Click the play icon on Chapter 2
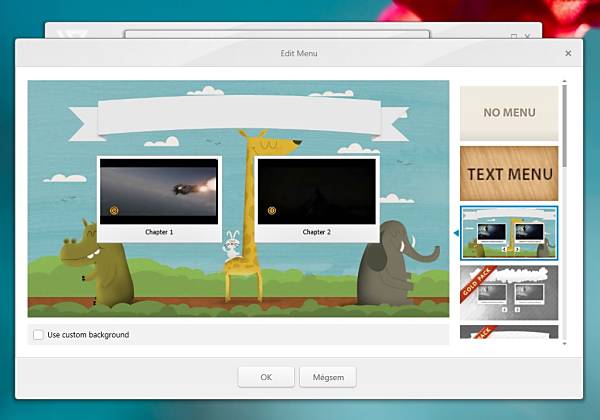The image size is (600, 420). click(x=272, y=210)
